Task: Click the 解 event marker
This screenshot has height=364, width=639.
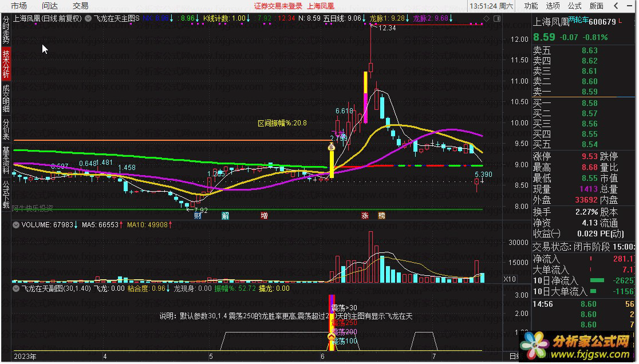Action: click(226, 216)
